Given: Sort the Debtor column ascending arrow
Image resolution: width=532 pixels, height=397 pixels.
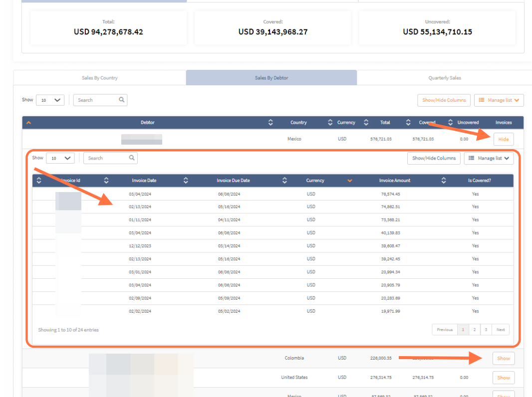Looking at the screenshot, I should pyautogui.click(x=28, y=123).
